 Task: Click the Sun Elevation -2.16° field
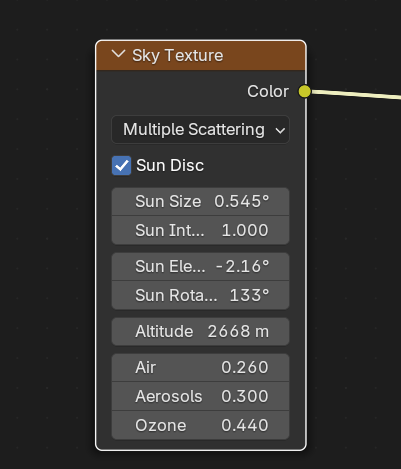200,267
